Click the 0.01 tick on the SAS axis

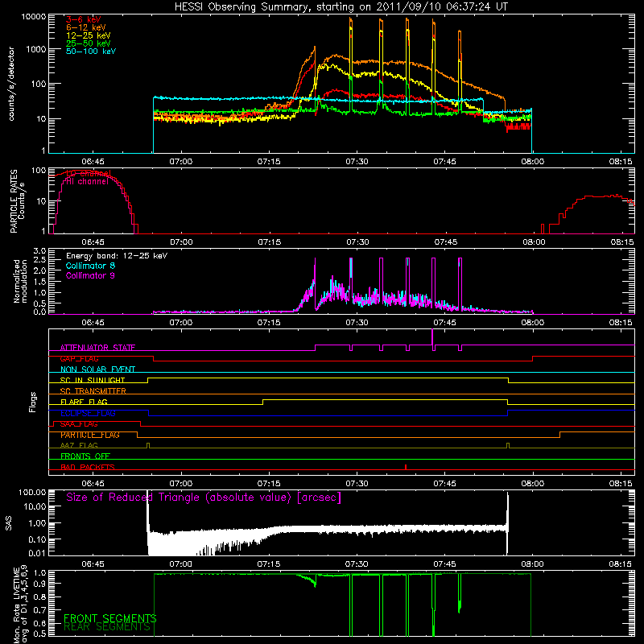(37, 553)
